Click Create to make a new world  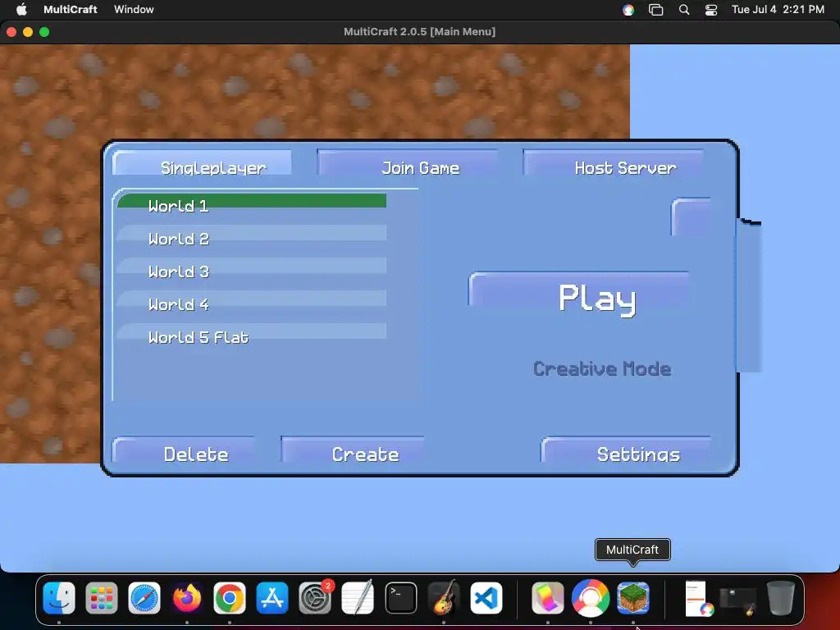click(x=353, y=450)
